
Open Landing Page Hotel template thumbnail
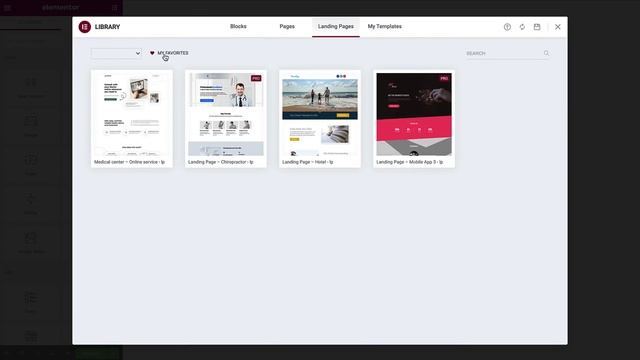320,114
